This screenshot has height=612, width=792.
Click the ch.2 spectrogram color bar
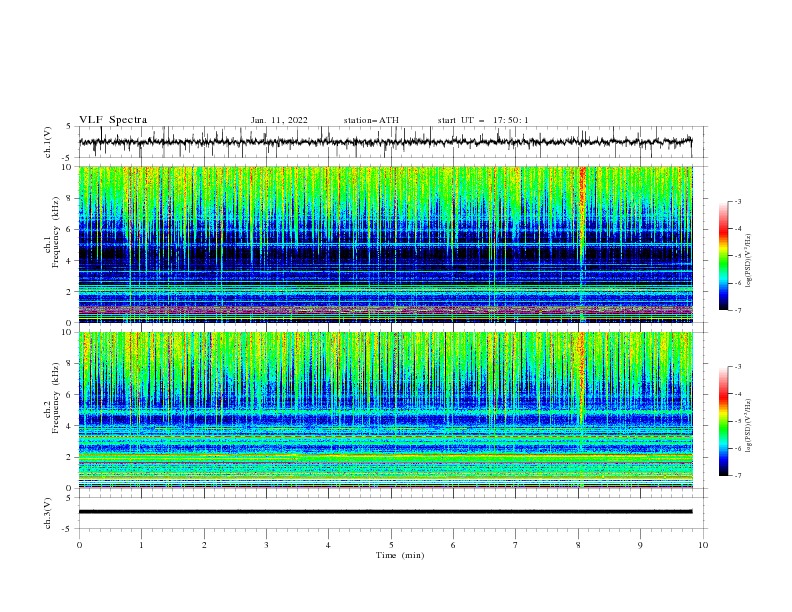[x=723, y=421]
